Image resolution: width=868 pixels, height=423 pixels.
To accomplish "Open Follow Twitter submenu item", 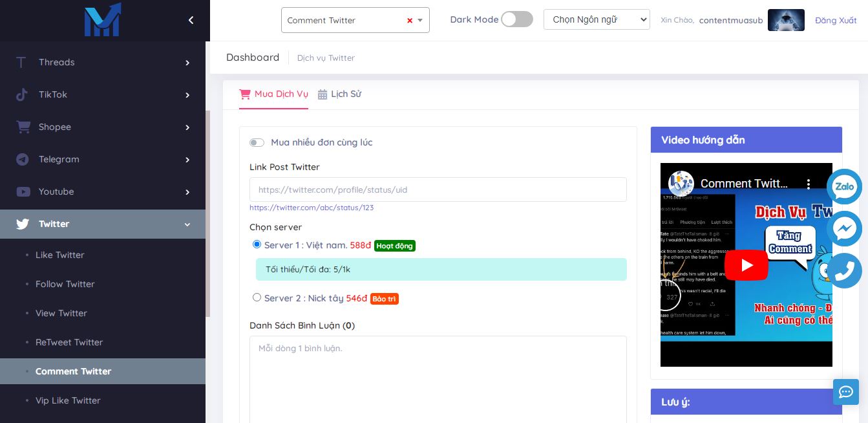I will (x=103, y=284).
